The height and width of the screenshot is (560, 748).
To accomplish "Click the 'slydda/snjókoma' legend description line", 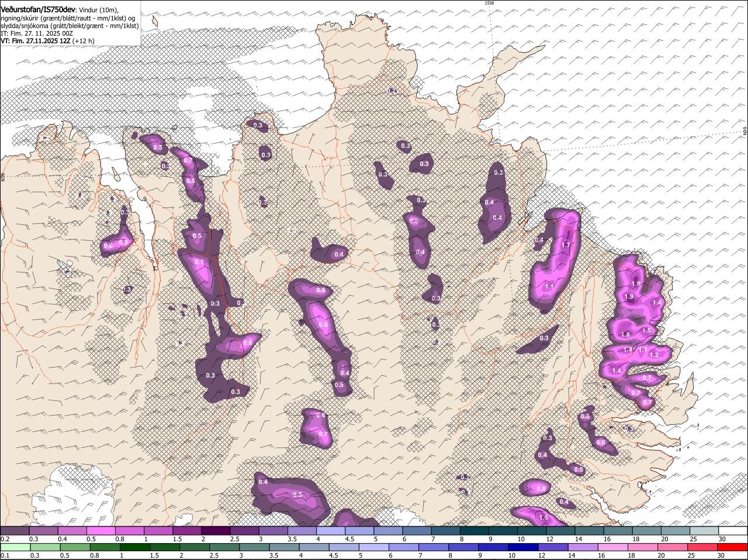I will 70,26.
